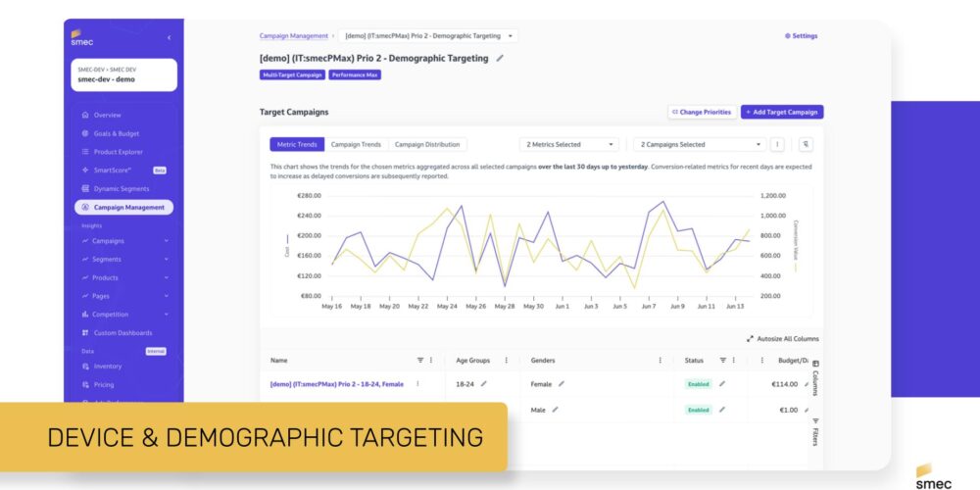The height and width of the screenshot is (490, 980).
Task: Open Custom Dashboards
Action: [123, 332]
